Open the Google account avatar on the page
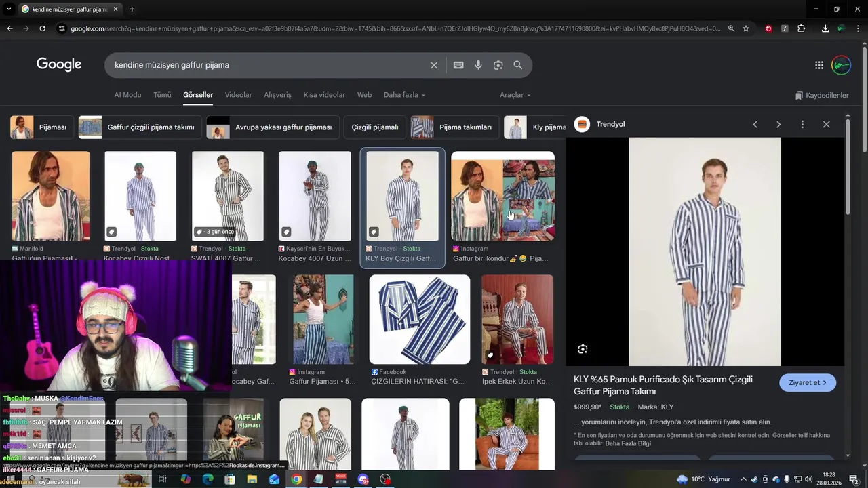Viewport: 868px width, 488px height. 842,65
